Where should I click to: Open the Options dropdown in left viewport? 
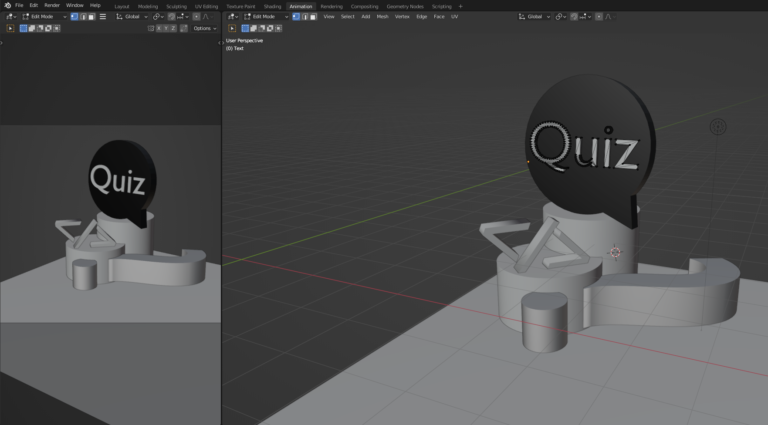pos(205,28)
